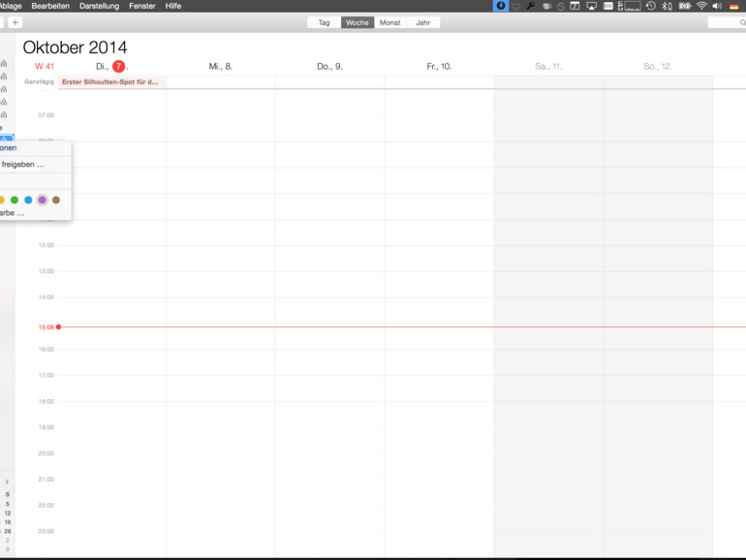
Task: Click the 'Ganztägig' all-day label
Action: (x=39, y=81)
